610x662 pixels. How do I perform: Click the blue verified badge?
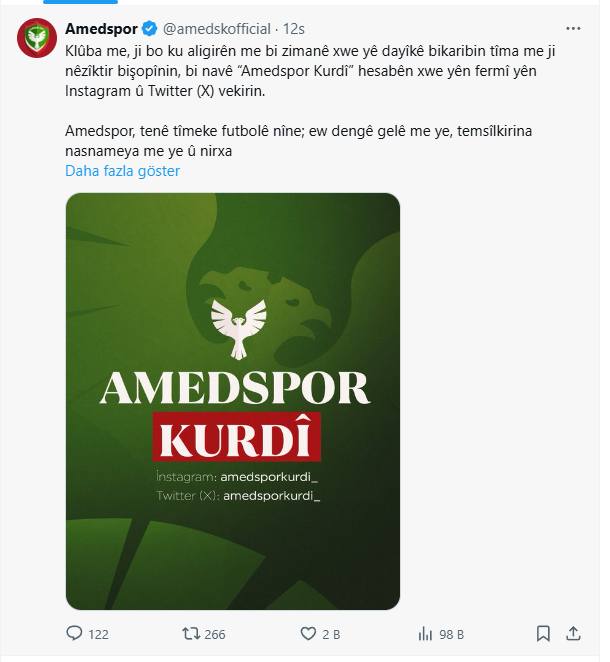point(149,29)
